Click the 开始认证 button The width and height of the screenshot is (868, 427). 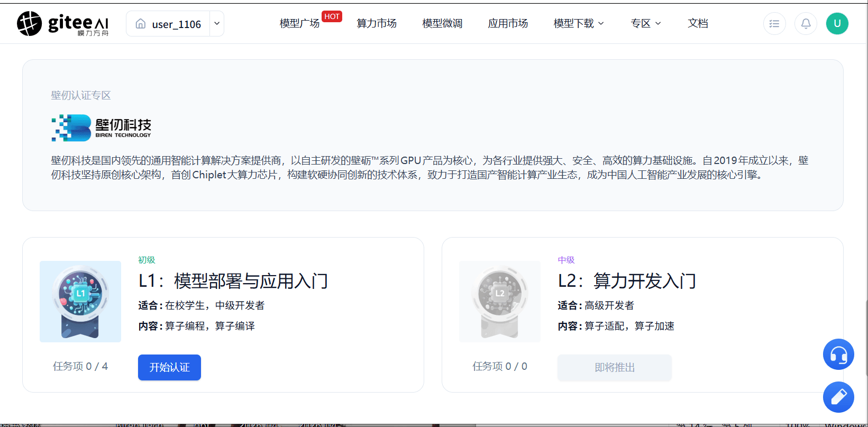[x=169, y=367]
